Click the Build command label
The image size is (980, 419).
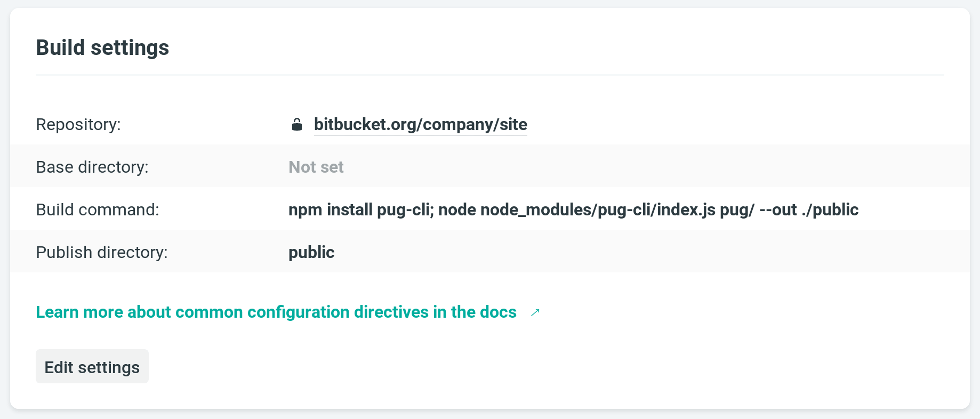pos(98,209)
